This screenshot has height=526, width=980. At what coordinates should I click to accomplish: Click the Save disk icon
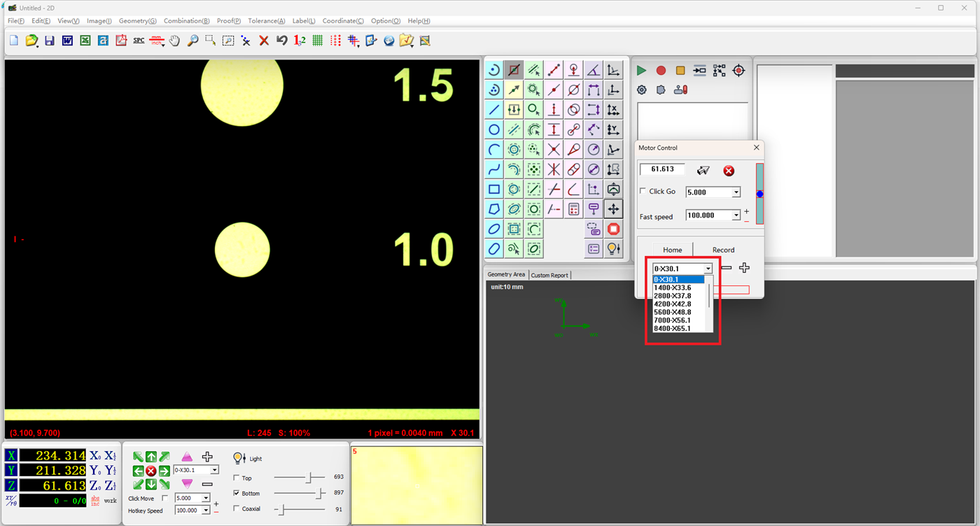49,41
